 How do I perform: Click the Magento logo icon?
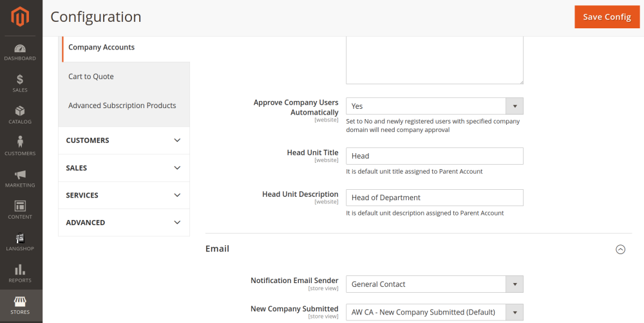[x=20, y=17]
